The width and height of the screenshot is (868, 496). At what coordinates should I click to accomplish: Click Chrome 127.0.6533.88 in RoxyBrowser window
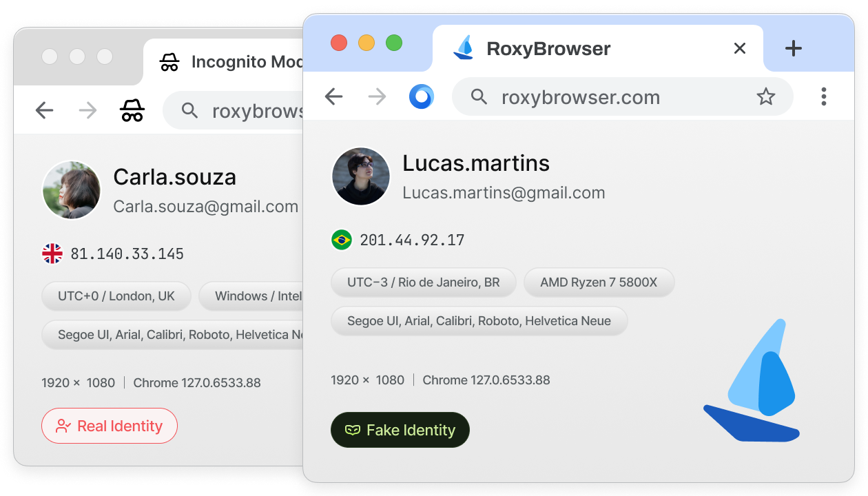click(x=486, y=380)
